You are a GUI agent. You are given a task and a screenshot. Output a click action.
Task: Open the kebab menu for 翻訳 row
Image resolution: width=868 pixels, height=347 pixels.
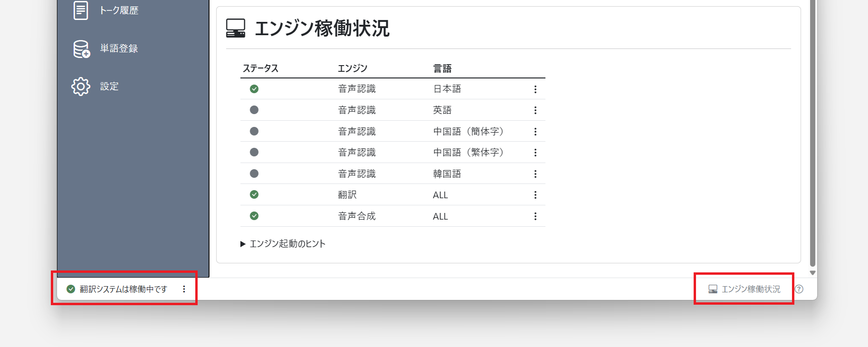point(535,195)
